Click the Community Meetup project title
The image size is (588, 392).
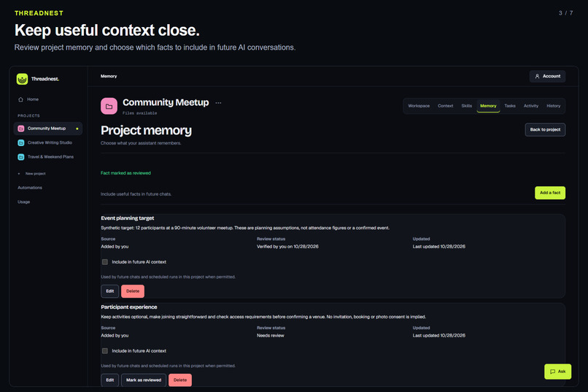[166, 102]
